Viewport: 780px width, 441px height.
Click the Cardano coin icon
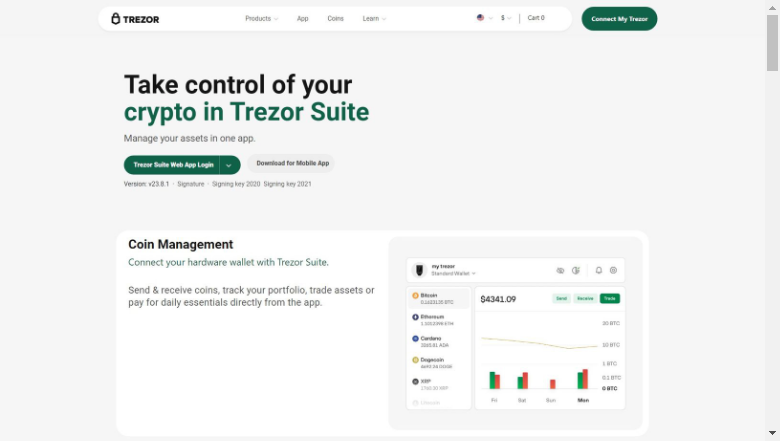click(x=415, y=339)
